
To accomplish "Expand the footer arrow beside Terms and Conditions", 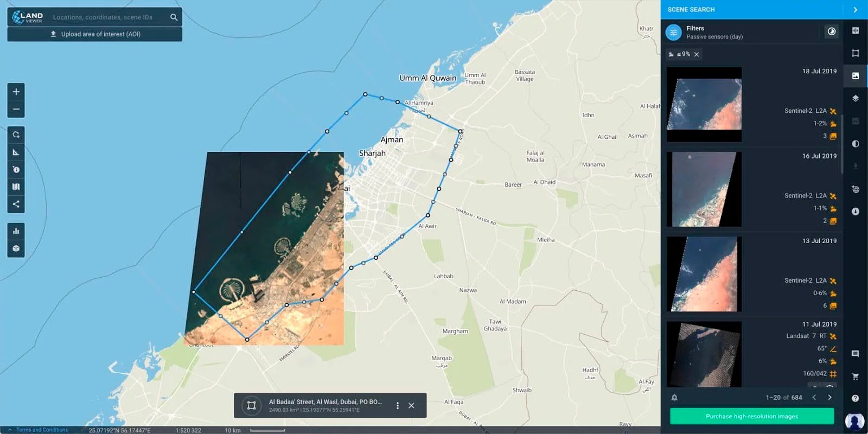I will pos(10,430).
